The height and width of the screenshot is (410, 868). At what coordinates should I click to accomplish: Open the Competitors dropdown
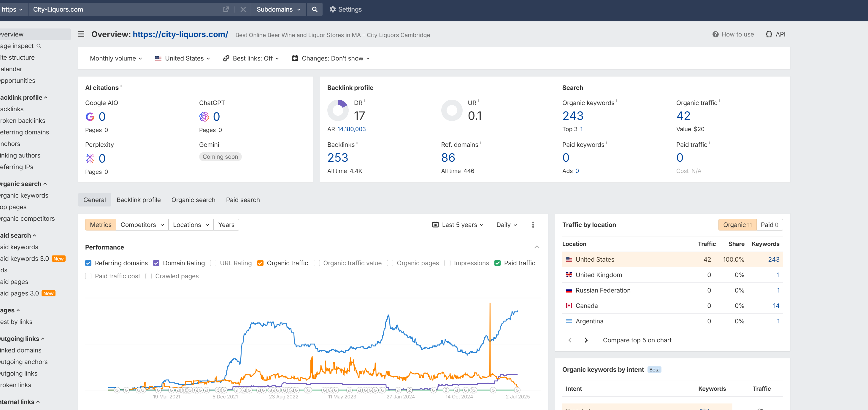tap(142, 225)
